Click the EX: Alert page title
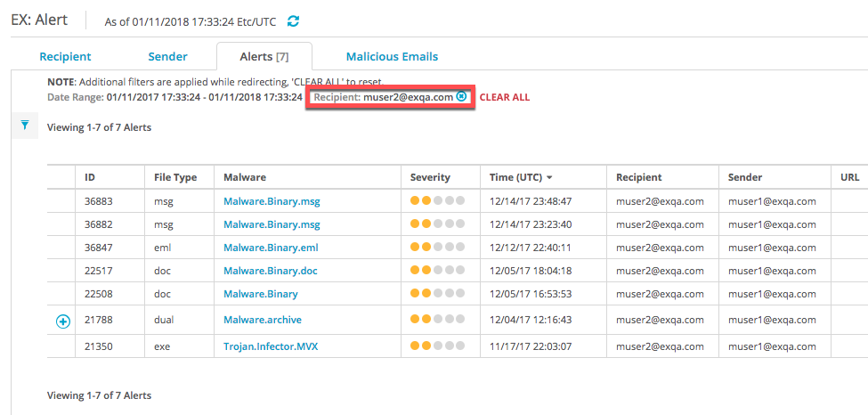The width and height of the screenshot is (868, 415). [39, 20]
